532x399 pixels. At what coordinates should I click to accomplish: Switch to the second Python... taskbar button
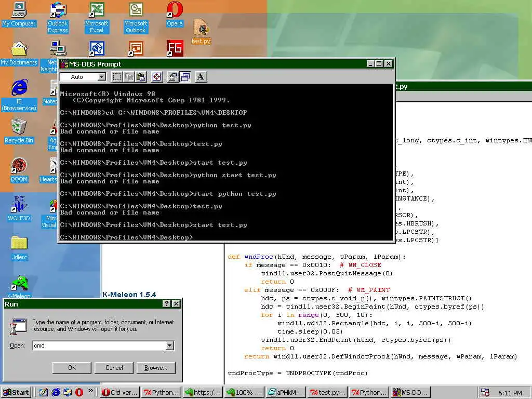tap(369, 393)
